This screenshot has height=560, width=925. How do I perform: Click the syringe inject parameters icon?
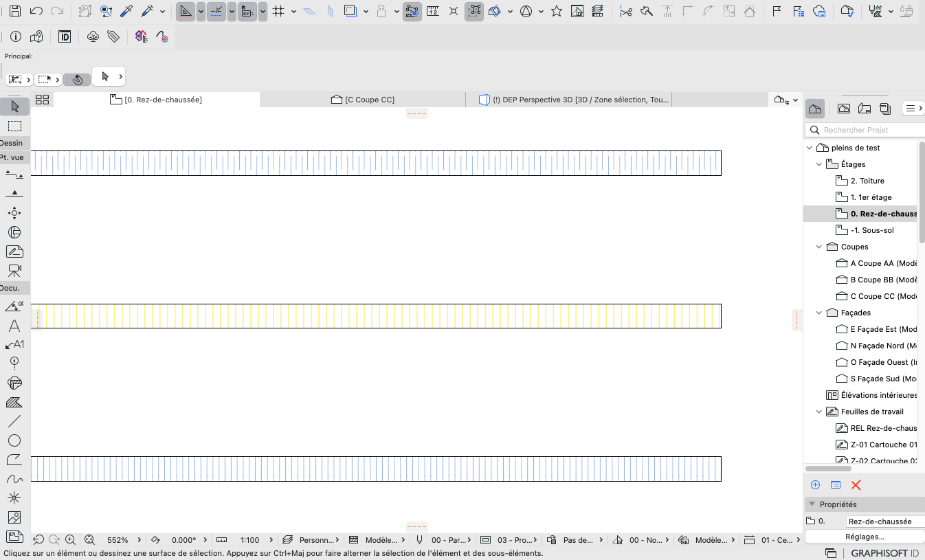(x=146, y=11)
